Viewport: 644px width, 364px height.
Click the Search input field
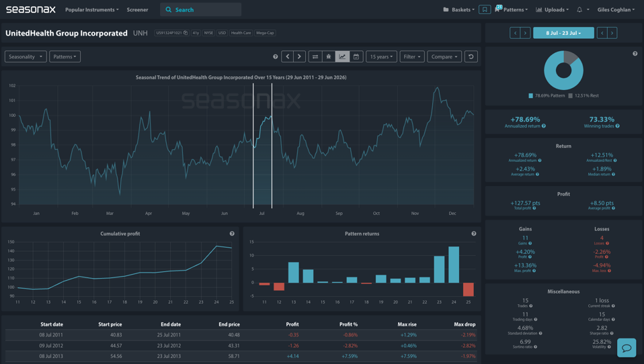pos(201,9)
